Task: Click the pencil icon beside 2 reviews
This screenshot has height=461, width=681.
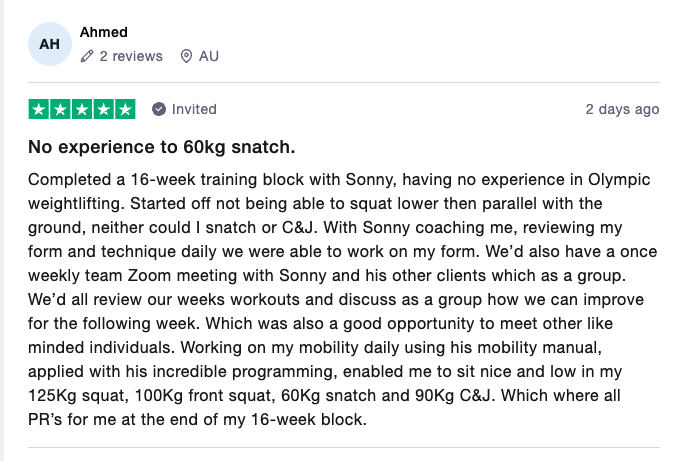Action: [x=87, y=56]
